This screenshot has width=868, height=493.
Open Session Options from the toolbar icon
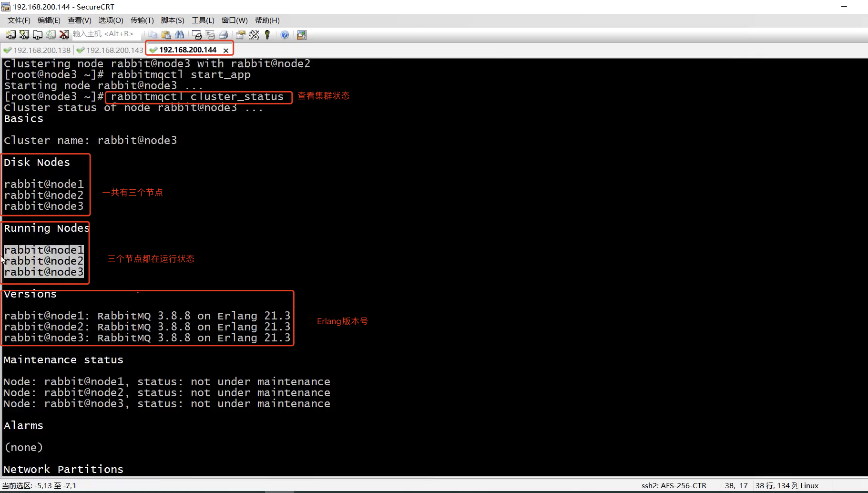240,34
